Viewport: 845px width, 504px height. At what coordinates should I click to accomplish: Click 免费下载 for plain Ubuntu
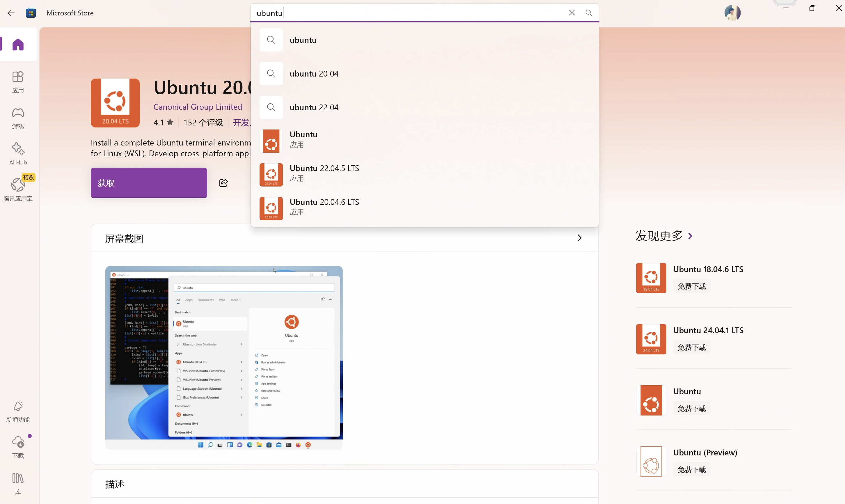coord(692,409)
